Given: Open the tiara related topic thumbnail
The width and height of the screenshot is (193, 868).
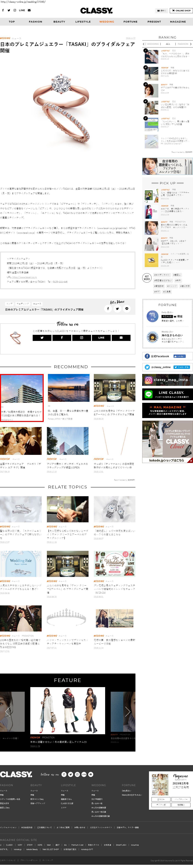Looking at the screenshot, I should [68, 619].
